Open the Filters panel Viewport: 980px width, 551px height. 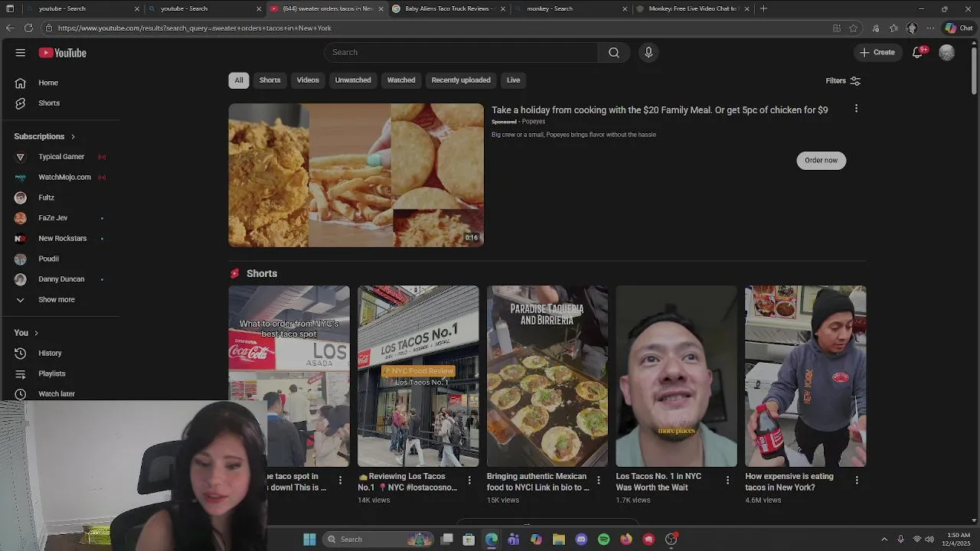point(843,81)
